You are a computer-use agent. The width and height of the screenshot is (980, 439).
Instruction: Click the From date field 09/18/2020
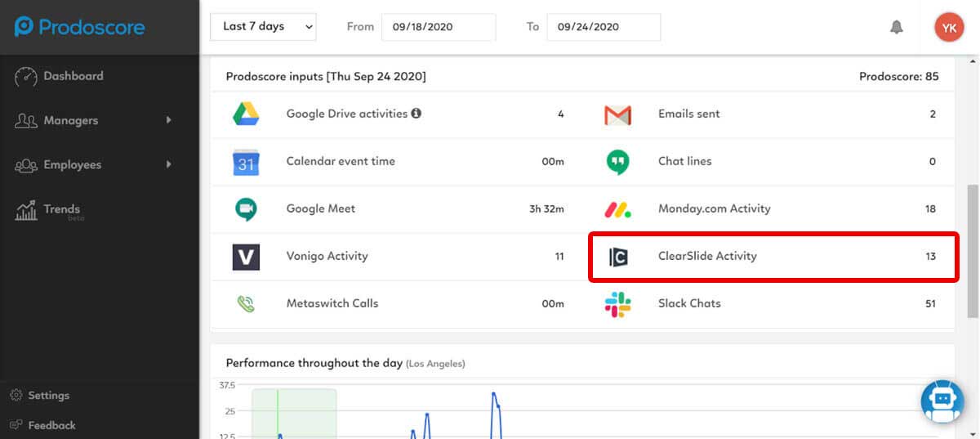click(x=439, y=26)
